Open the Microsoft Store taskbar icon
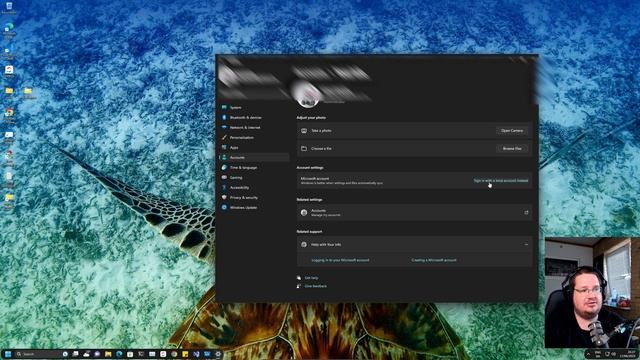 pos(130,354)
